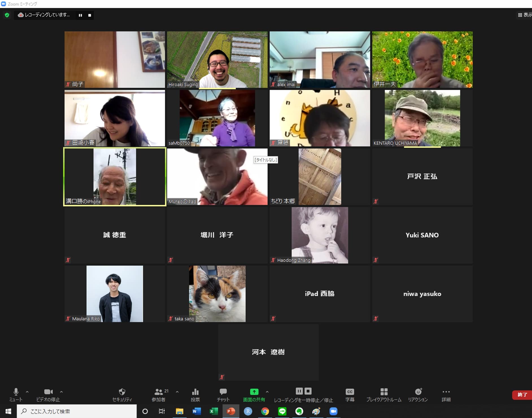
Task: Pause recording from the top indicator
Action: (x=80, y=15)
